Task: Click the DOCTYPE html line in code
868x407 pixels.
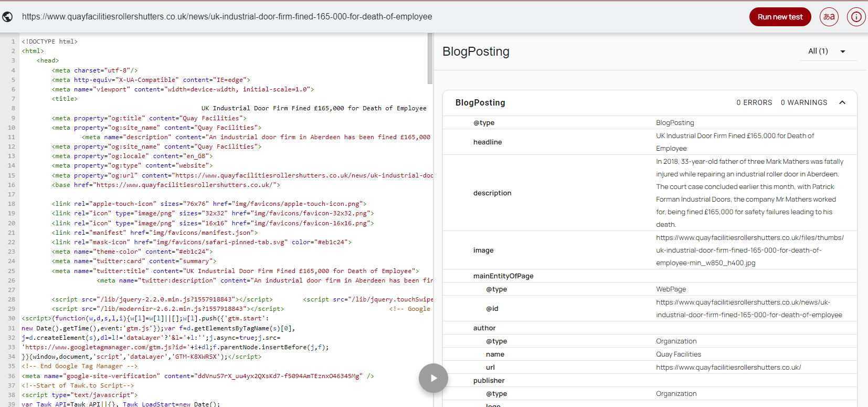Action: (x=49, y=41)
